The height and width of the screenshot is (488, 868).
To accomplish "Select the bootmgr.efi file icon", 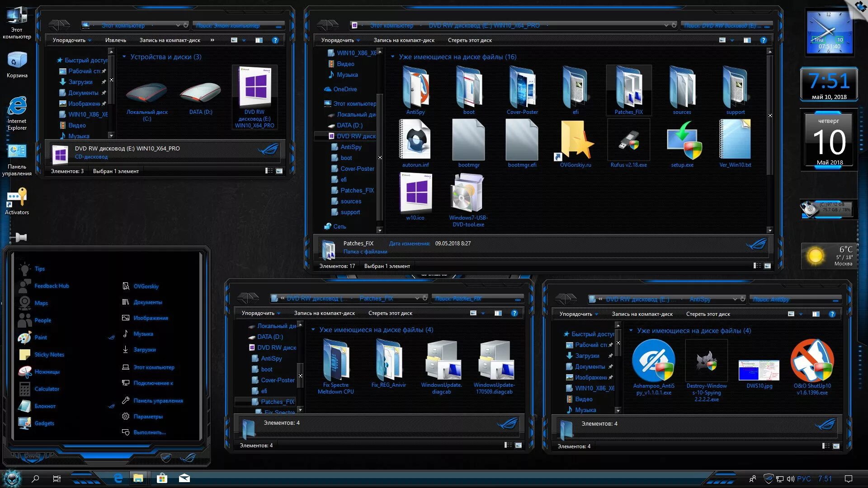I will point(522,143).
